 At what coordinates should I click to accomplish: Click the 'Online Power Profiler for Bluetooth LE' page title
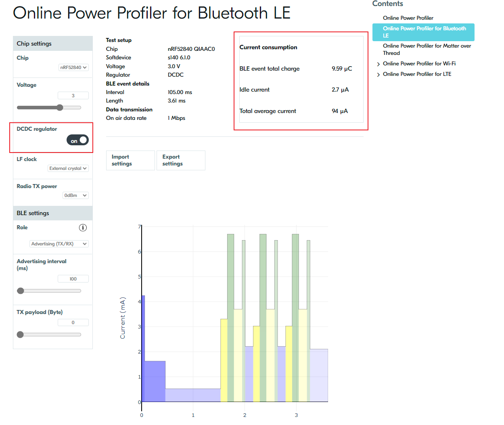(152, 13)
